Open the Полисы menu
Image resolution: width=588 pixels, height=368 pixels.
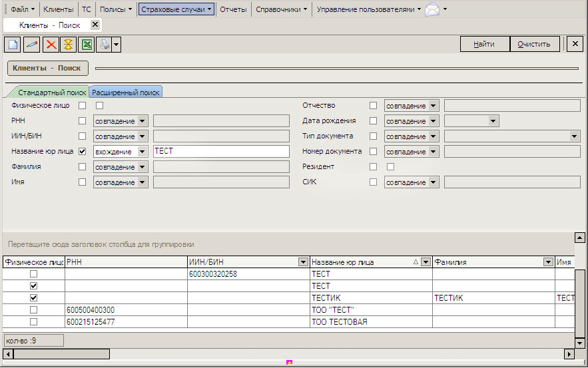pyautogui.click(x=116, y=9)
